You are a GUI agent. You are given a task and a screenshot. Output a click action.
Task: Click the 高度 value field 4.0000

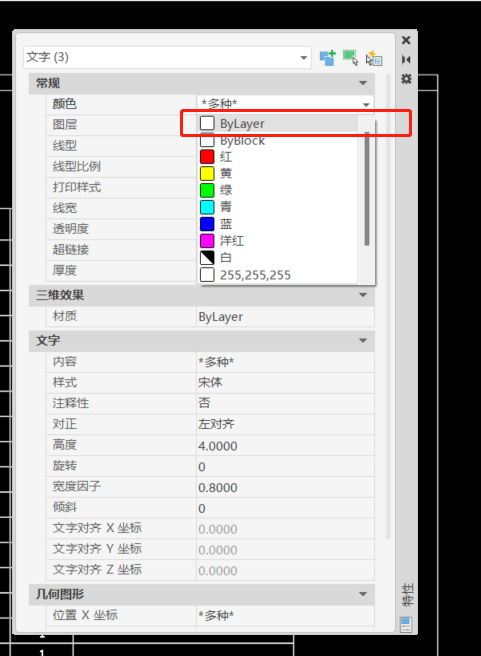285,446
